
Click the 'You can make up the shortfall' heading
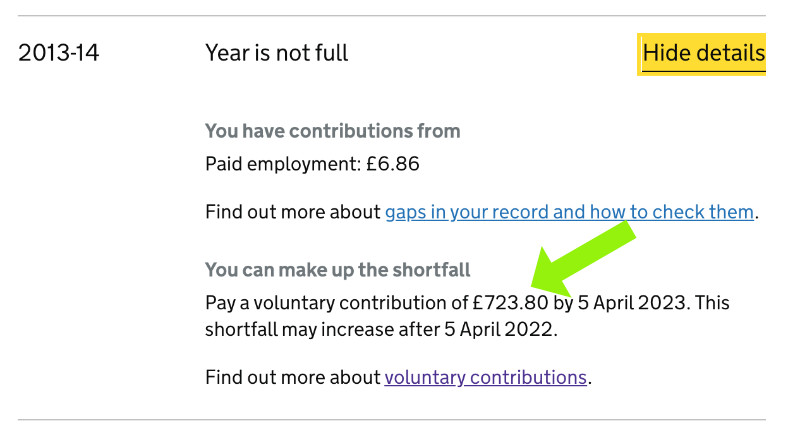337,270
